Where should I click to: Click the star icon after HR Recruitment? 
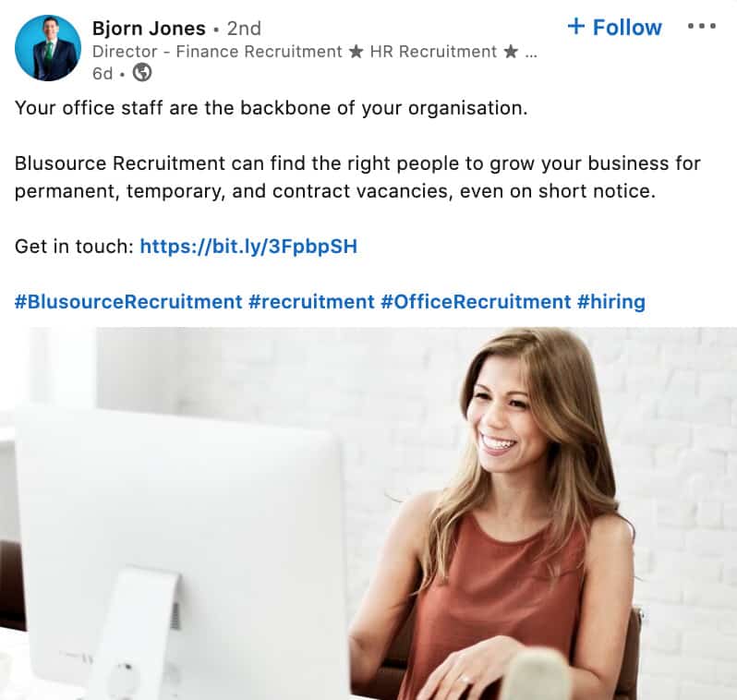coord(511,52)
